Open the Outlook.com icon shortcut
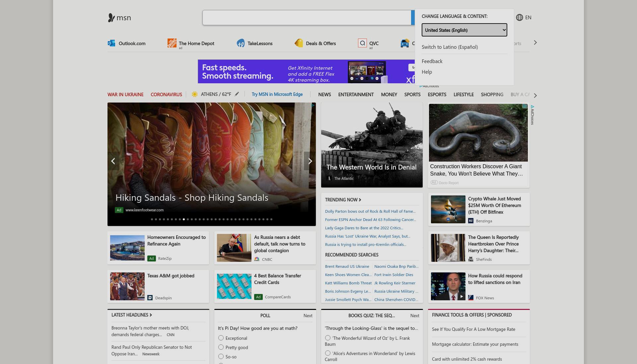637x364 pixels. point(111,43)
